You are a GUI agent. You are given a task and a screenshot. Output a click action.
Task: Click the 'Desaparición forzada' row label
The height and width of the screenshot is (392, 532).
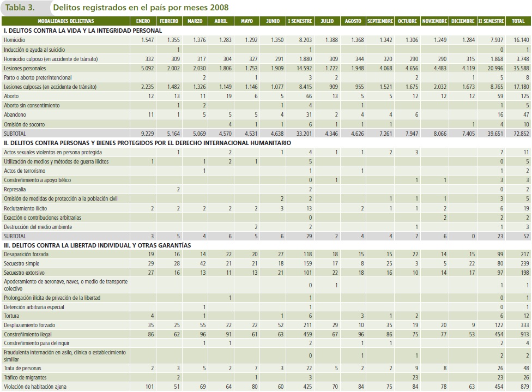[26, 254]
